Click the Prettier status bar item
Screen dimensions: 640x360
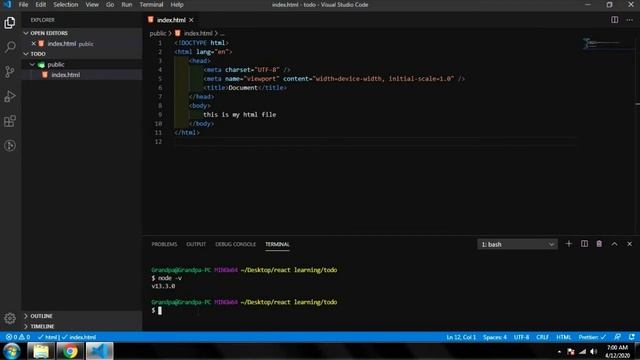[x=592, y=337]
